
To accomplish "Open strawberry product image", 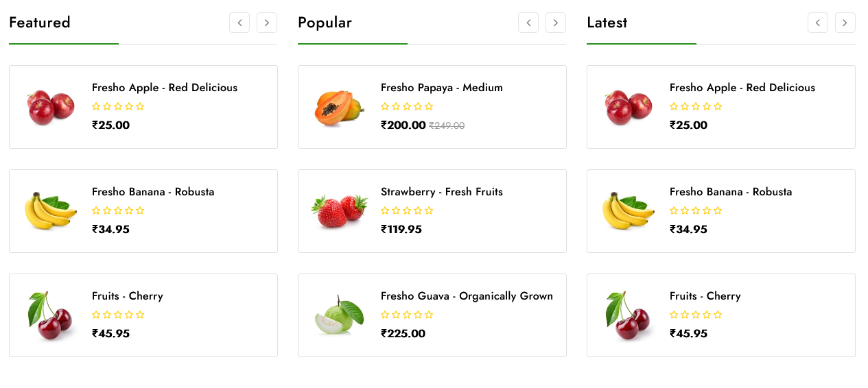I will 340,211.
